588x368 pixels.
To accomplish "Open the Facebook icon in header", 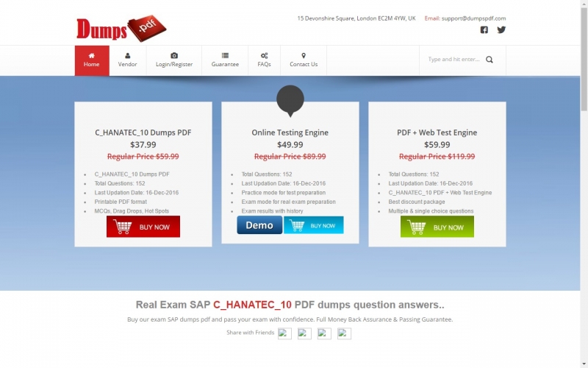I will coord(484,29).
